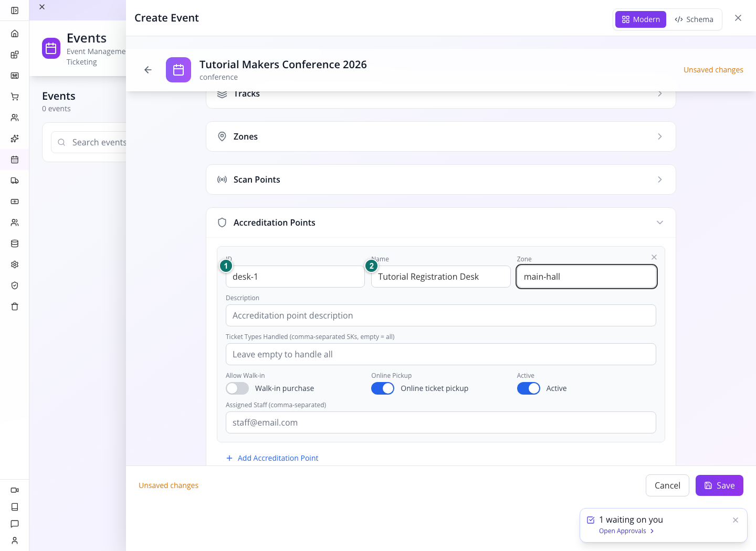This screenshot has height=551, width=756.
Task: Toggle the sidebar panel icon
Action: [x=15, y=10]
